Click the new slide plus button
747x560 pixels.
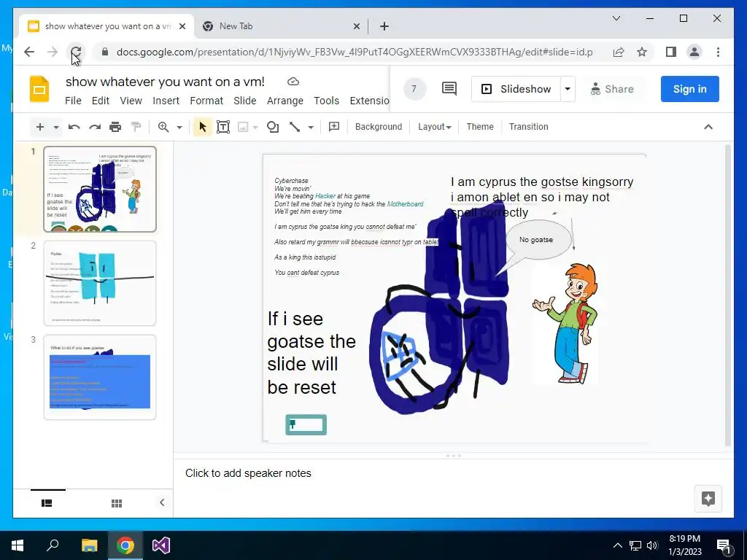point(40,127)
